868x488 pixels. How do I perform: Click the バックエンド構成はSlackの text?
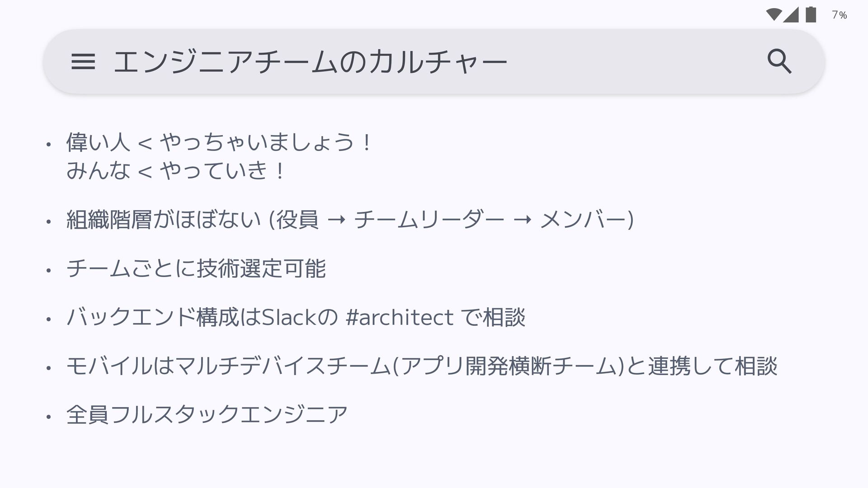coord(202,318)
